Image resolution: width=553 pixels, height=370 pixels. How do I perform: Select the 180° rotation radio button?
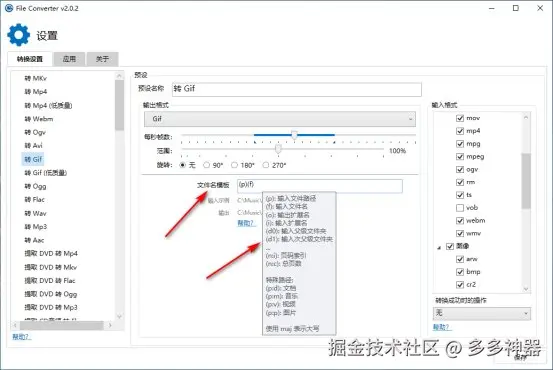(x=234, y=165)
